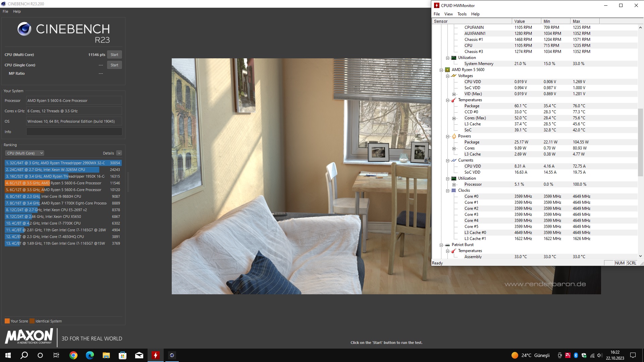Open the Task View button
Image resolution: width=644 pixels, height=362 pixels.
56,355
